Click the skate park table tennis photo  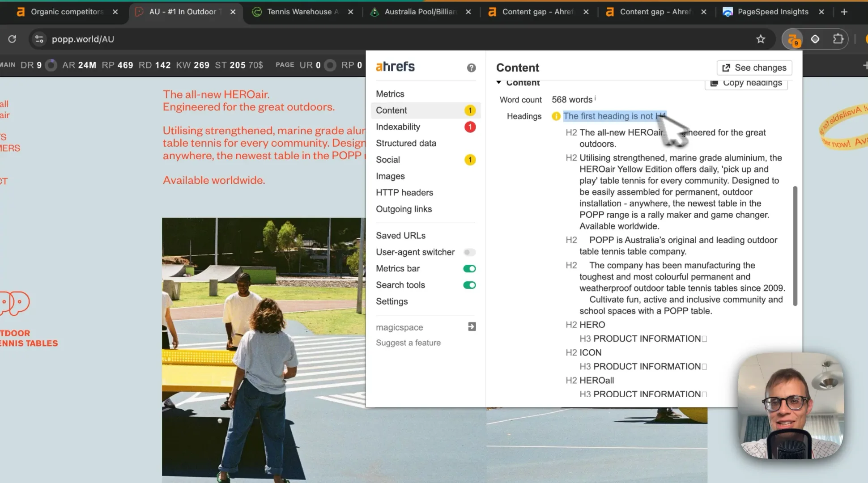pos(264,350)
